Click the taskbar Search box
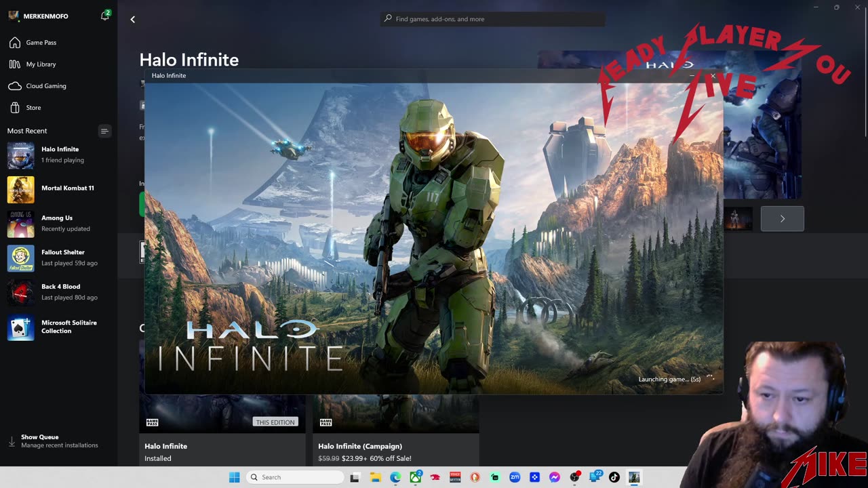This screenshot has width=868, height=488. (x=294, y=477)
